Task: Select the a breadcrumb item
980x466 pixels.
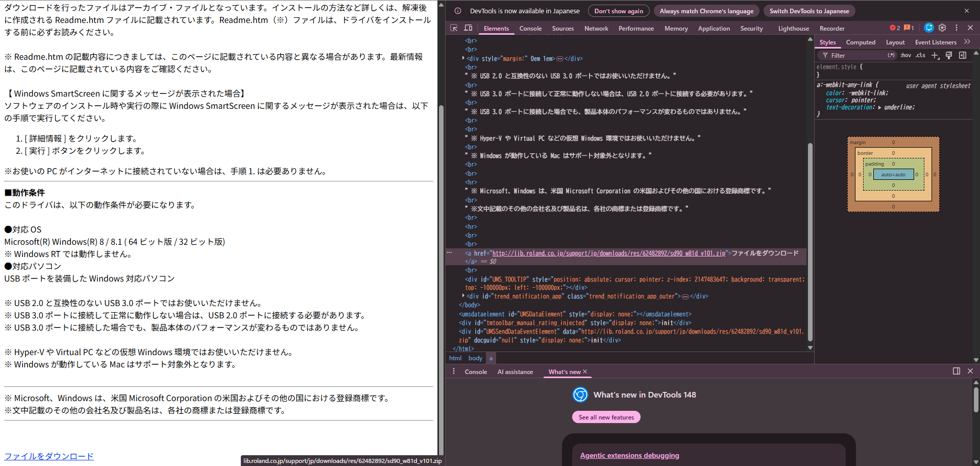Action: click(491, 358)
